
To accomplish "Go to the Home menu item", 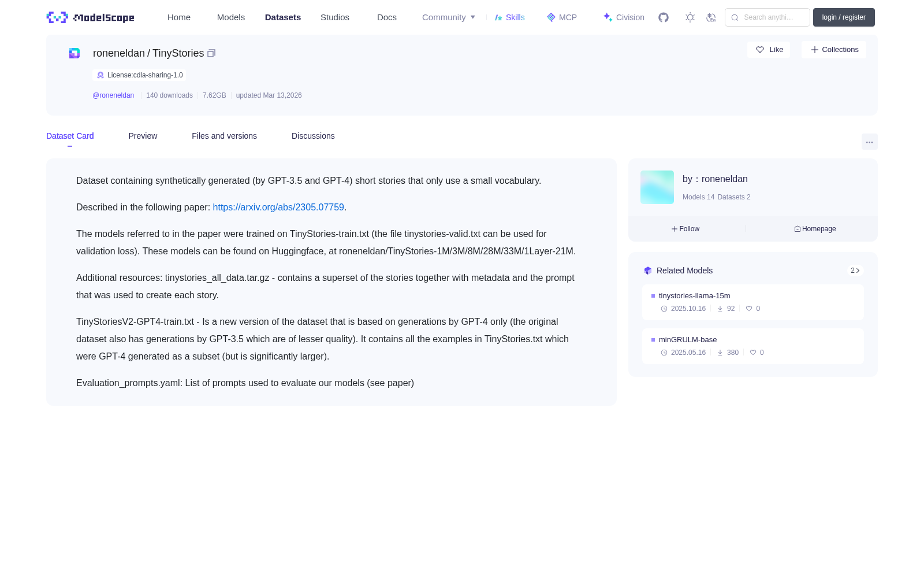I will pos(179,17).
